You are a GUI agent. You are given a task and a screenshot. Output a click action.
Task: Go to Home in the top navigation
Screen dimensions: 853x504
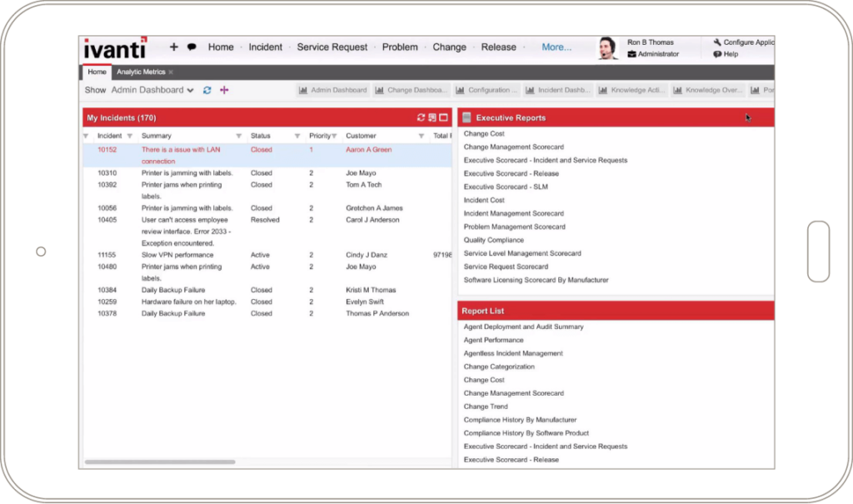[221, 47]
